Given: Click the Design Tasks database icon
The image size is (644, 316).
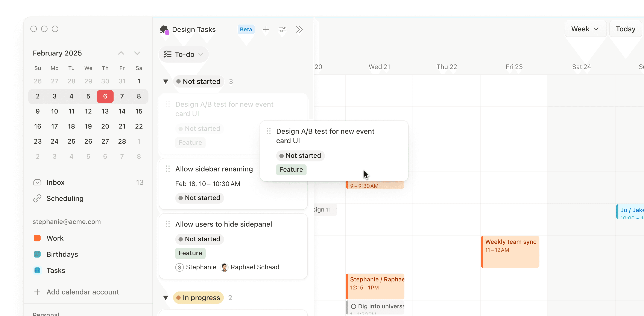Looking at the screenshot, I should (164, 29).
